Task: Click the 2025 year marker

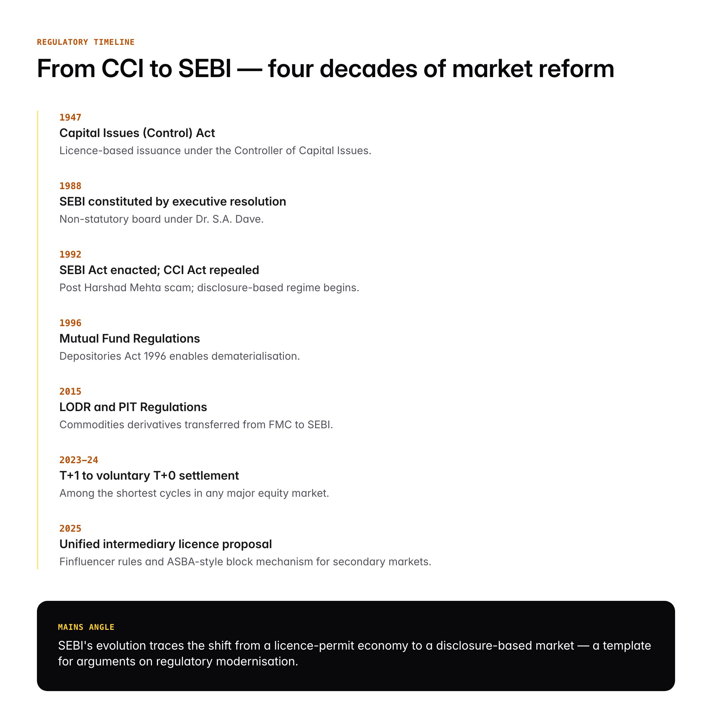Action: [70, 528]
